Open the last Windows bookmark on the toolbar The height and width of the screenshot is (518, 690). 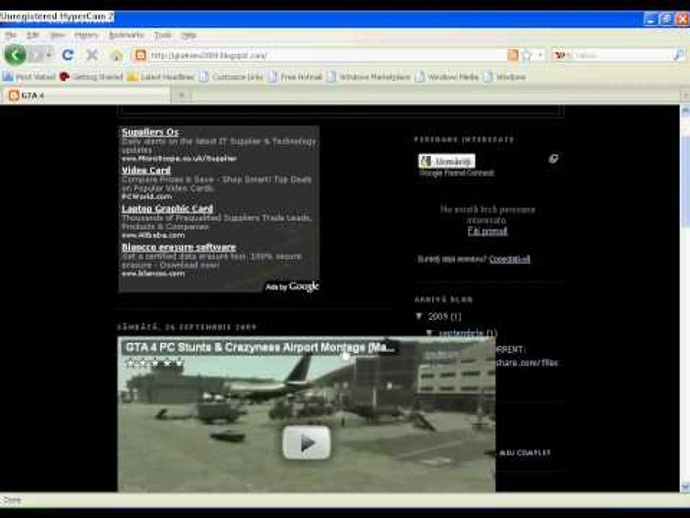(505, 77)
